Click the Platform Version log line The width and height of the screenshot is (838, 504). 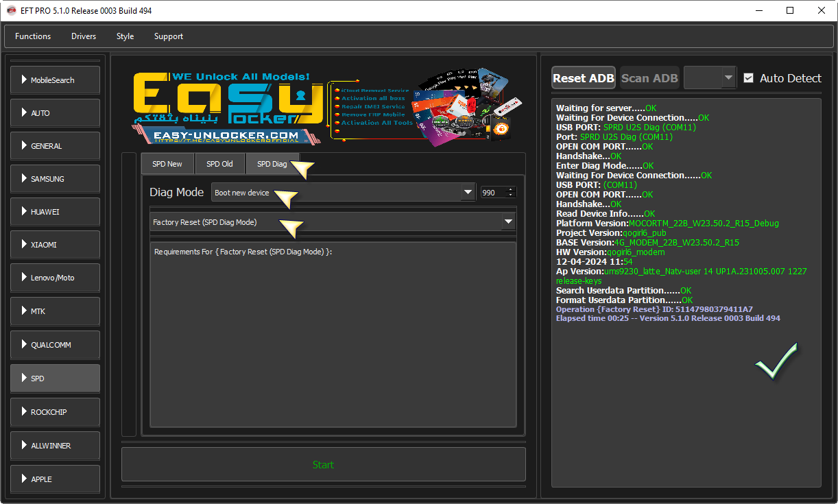click(x=667, y=224)
